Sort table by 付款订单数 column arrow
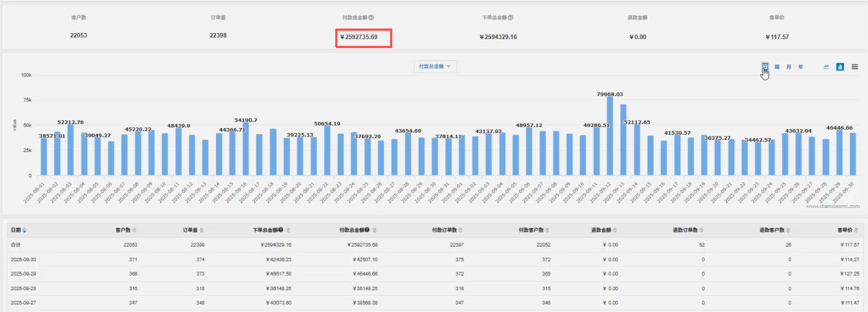Image resolution: width=868 pixels, height=312 pixels. (461, 230)
